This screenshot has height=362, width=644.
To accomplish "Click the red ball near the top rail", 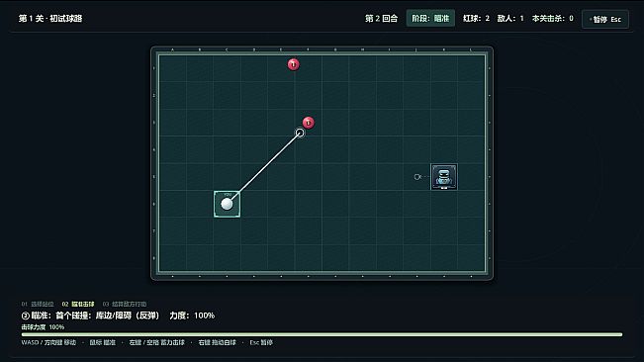I will coord(293,64).
